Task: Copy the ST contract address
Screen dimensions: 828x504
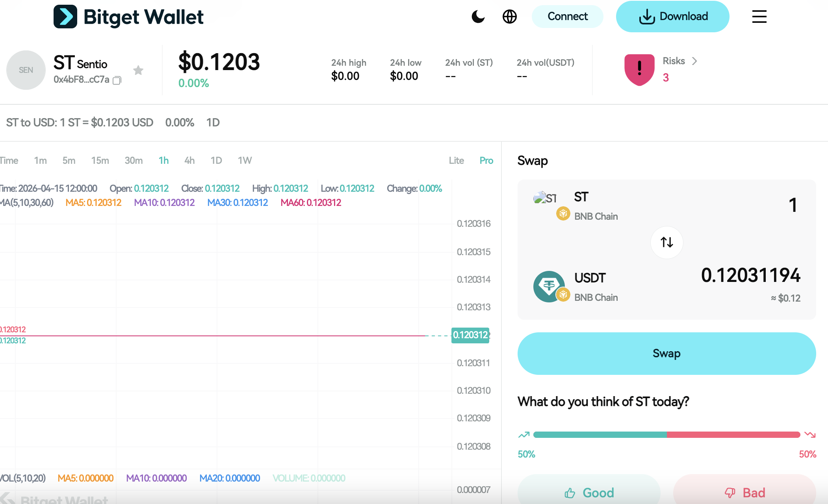Action: (x=117, y=80)
